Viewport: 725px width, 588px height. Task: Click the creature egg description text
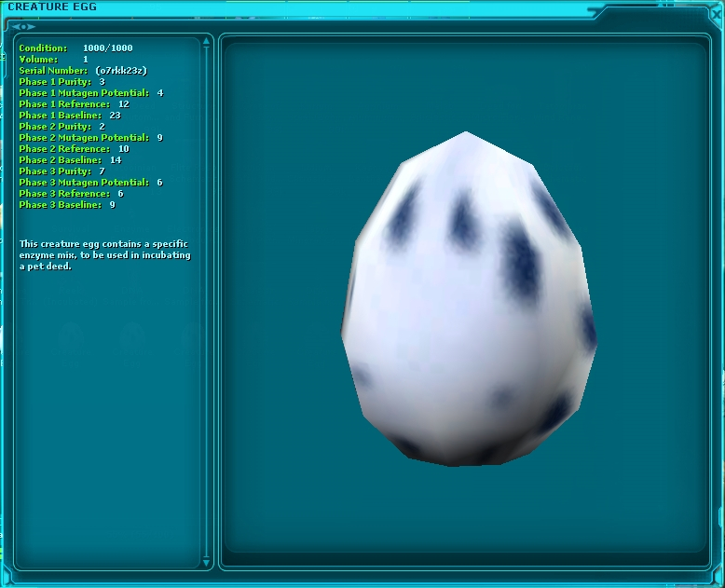click(105, 255)
